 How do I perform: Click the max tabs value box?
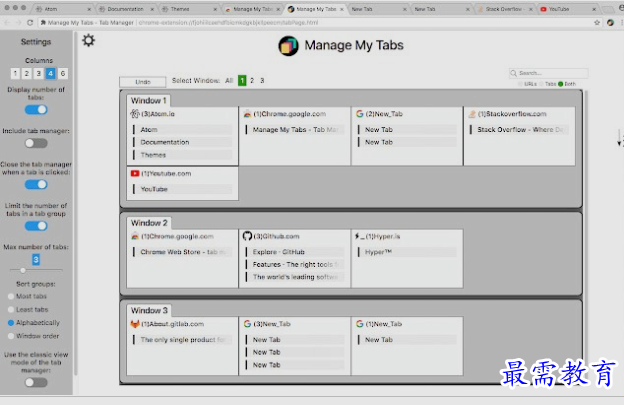coord(36,260)
